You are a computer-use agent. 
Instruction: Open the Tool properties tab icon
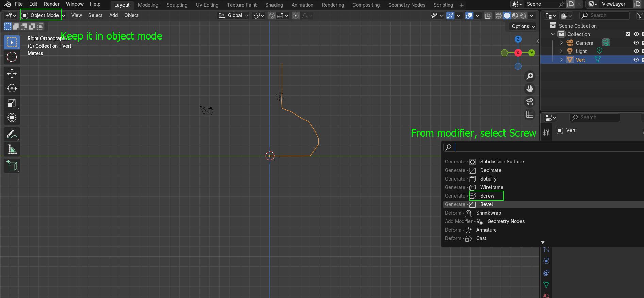click(546, 132)
